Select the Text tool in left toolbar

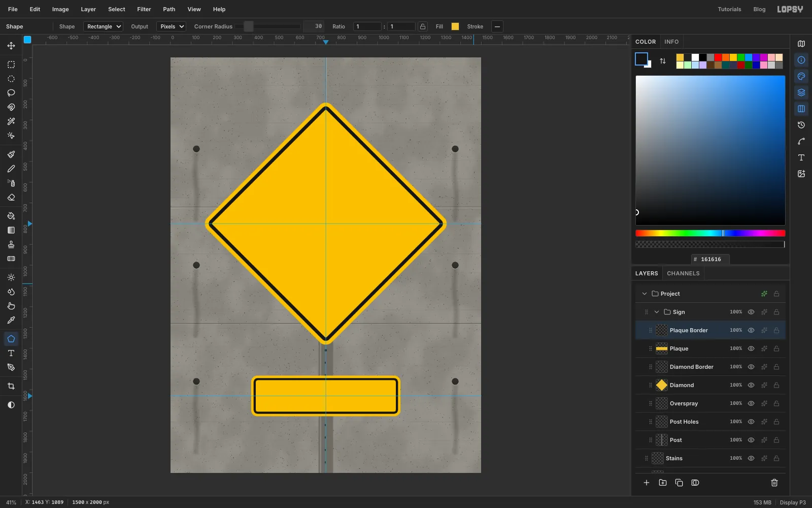coord(11,353)
